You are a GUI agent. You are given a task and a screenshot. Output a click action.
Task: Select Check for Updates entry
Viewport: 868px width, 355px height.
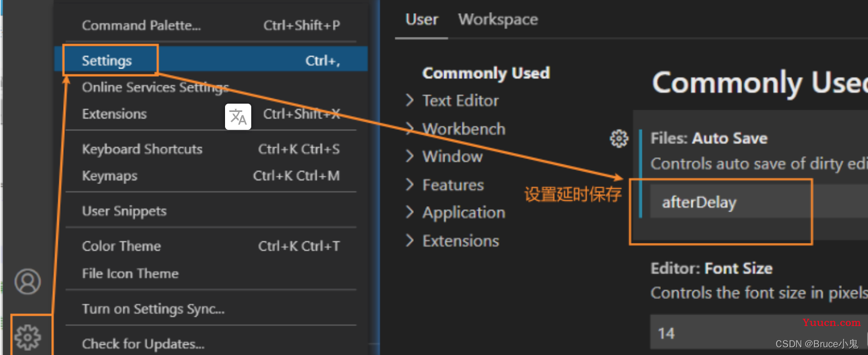click(x=211, y=344)
